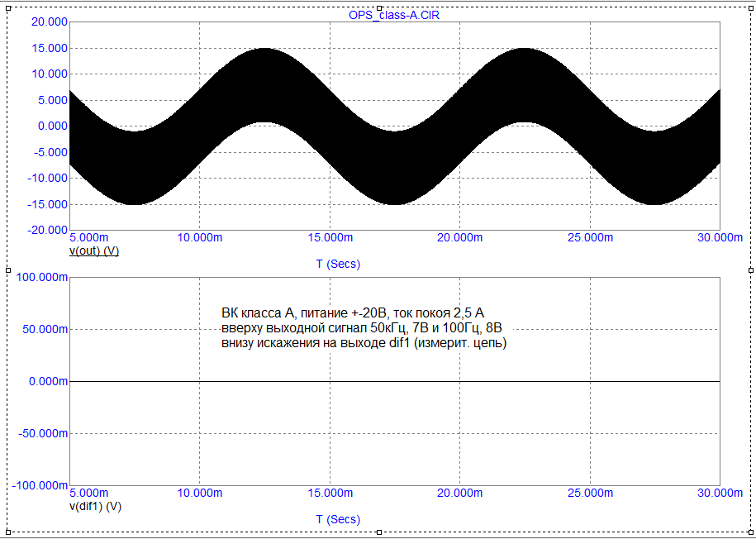Screen dimensions: 756x539
Task: Click the OPS_class-A.CIR plot title
Action: 394,15
